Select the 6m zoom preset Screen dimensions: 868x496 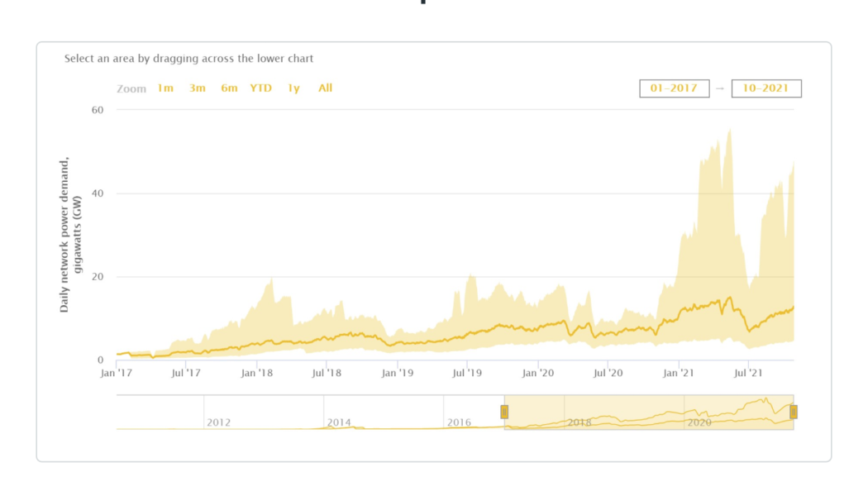tap(228, 88)
